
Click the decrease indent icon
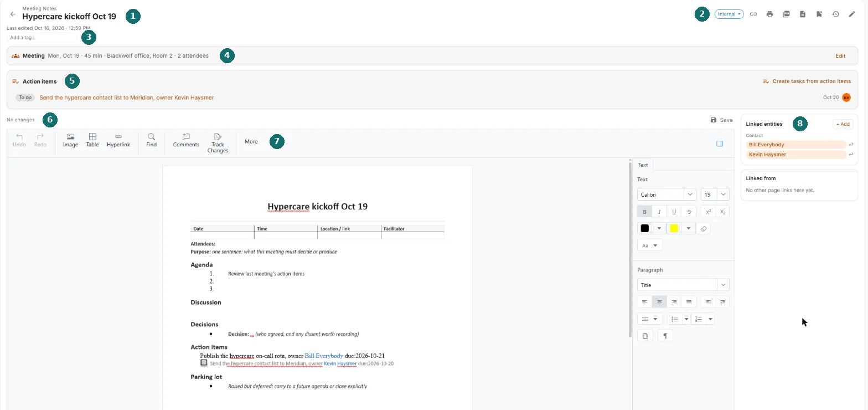(708, 302)
